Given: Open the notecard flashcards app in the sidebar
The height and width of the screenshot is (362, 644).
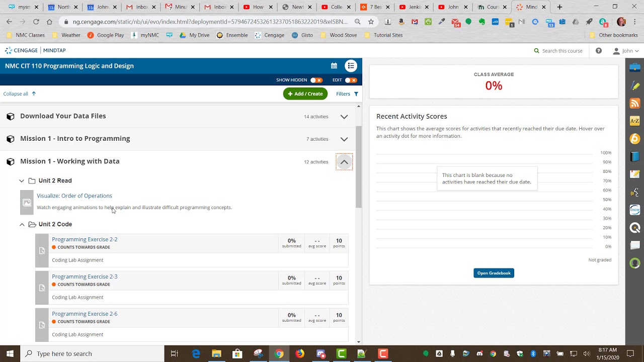Looking at the screenshot, I should pyautogui.click(x=635, y=245).
